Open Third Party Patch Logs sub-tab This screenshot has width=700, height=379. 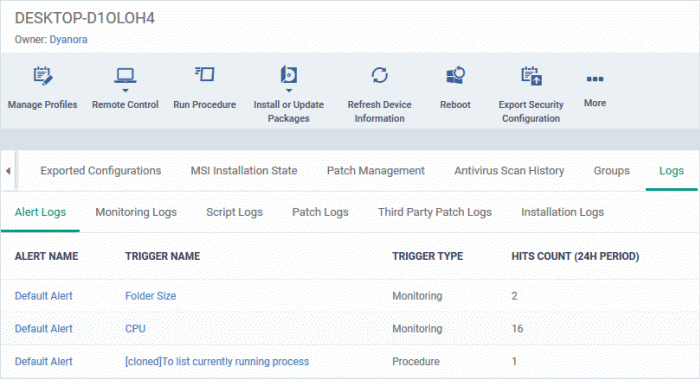point(435,212)
